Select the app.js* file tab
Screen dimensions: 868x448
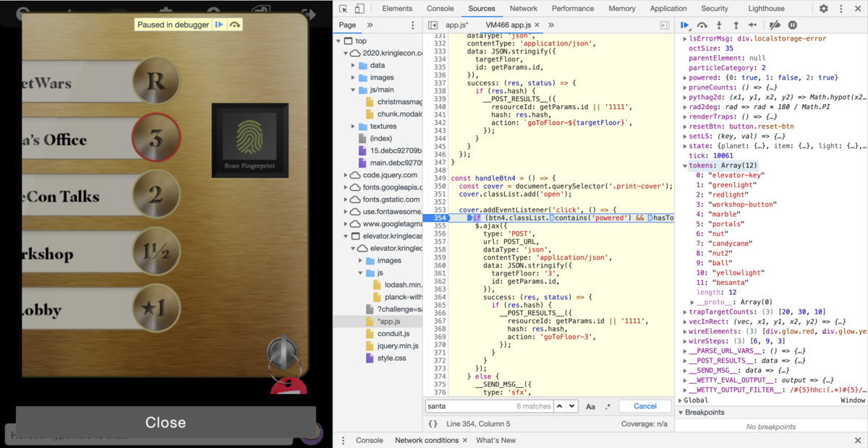(456, 25)
